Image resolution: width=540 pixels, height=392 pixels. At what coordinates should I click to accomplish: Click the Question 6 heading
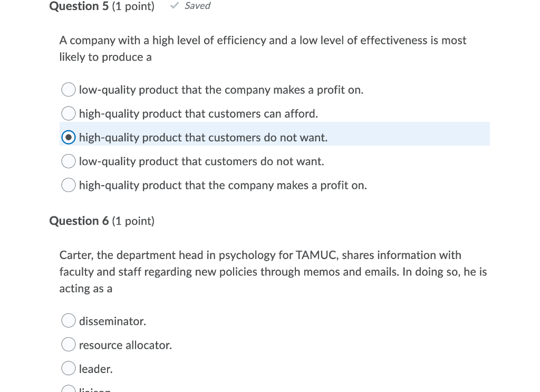pos(79,221)
